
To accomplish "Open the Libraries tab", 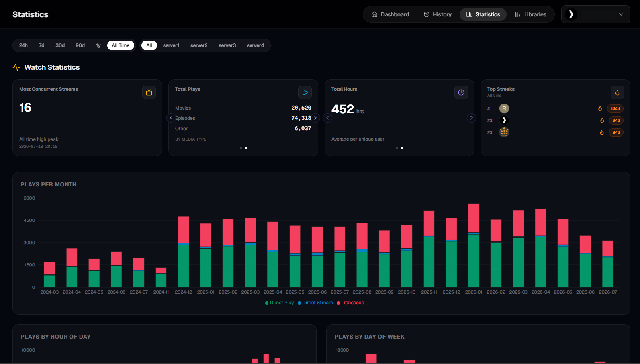I will pos(530,14).
